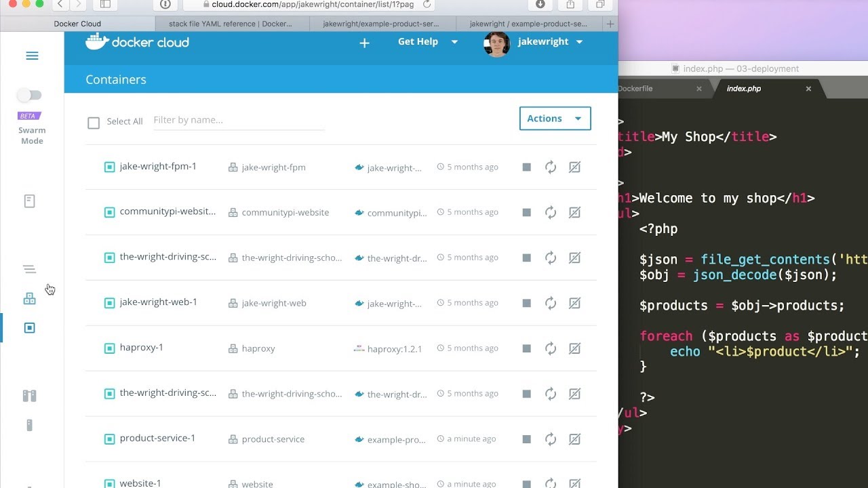Select the communitypi-website container checkbox
Image resolution: width=868 pixels, height=488 pixels.
coord(109,212)
